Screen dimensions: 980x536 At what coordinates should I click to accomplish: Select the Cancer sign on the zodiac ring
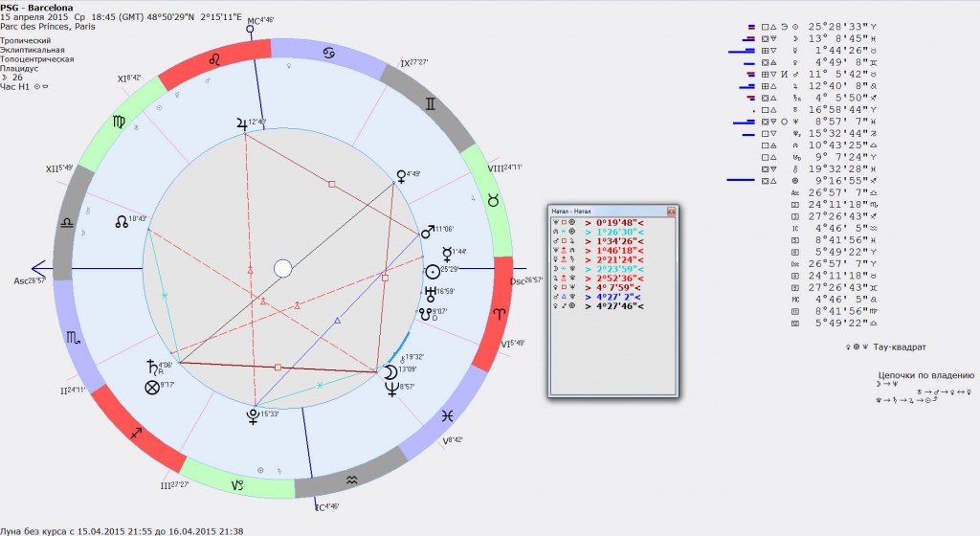tap(329, 53)
